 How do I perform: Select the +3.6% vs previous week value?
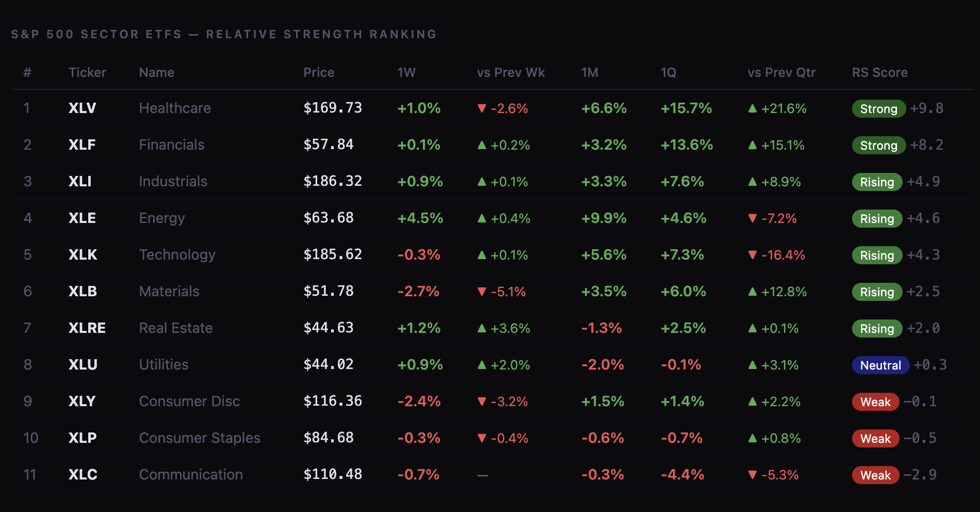(504, 329)
